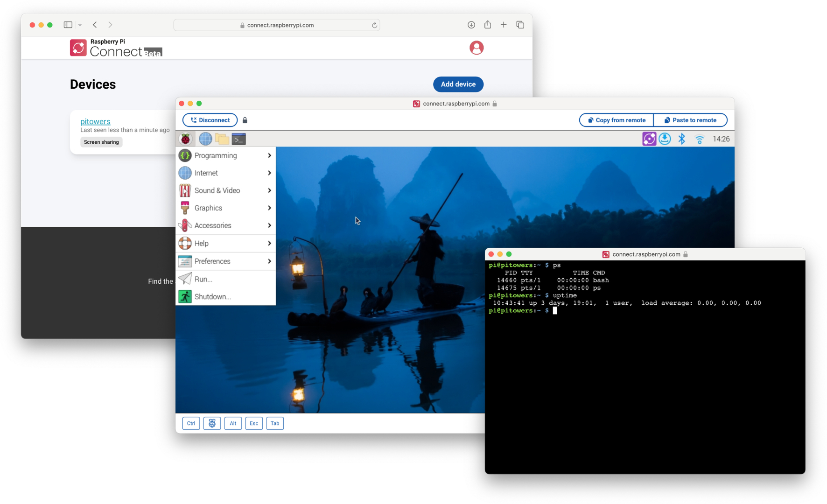
Task: Click the software update download tray icon
Action: click(x=665, y=139)
